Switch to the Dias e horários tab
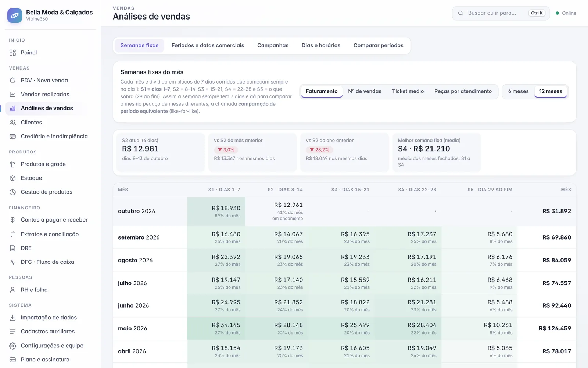The height and width of the screenshot is (368, 588). coord(321,46)
